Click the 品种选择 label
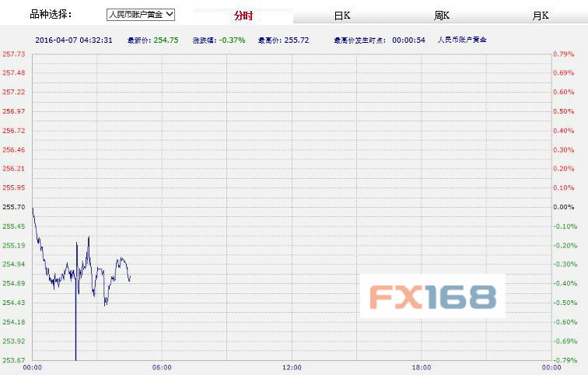The height and width of the screenshot is (375, 588). pyautogui.click(x=51, y=14)
